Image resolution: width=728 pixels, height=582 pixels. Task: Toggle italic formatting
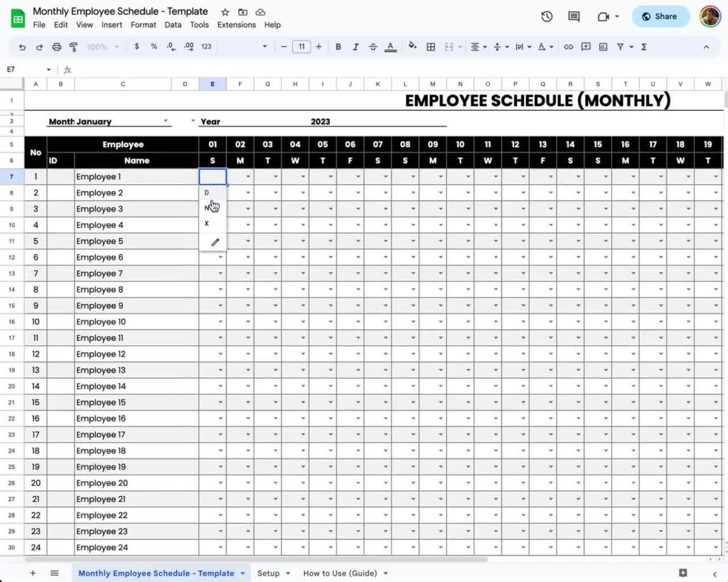coord(355,47)
